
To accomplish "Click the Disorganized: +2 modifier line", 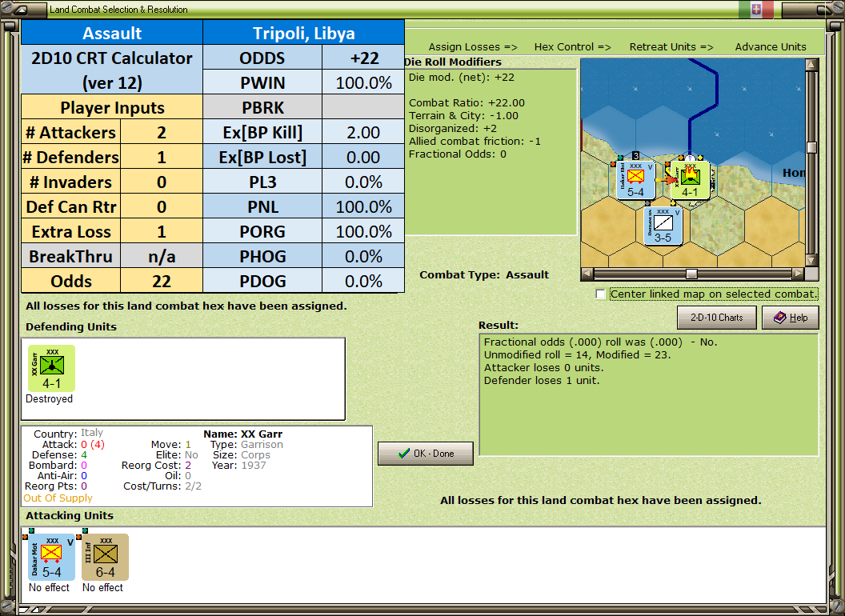I will 453,129.
